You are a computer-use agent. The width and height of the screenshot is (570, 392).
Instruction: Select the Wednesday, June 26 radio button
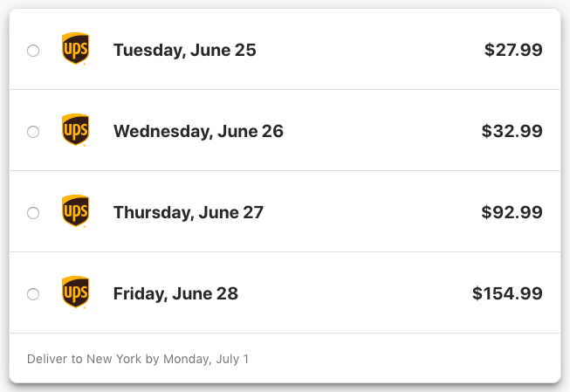(x=33, y=132)
